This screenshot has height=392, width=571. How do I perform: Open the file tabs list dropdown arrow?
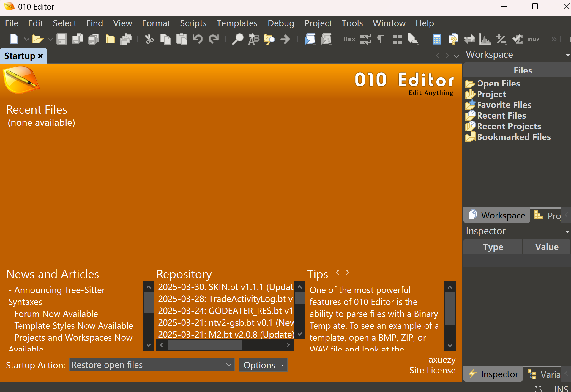pyautogui.click(x=457, y=55)
